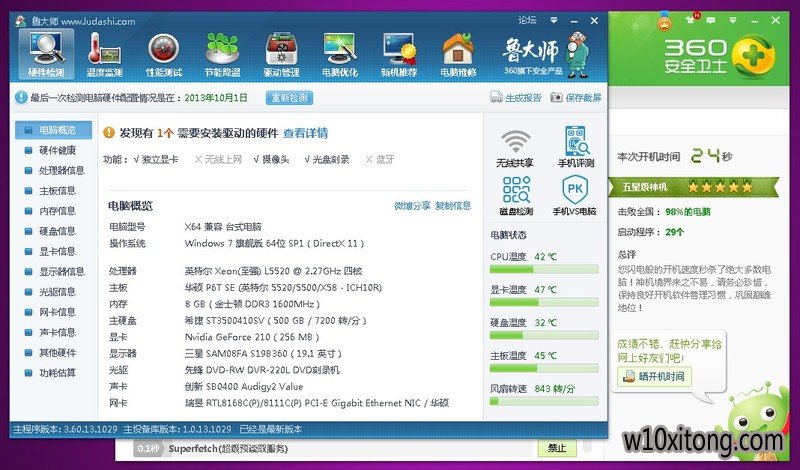
Task: Open the 节能降温 energy saving tool
Action: tap(222, 54)
